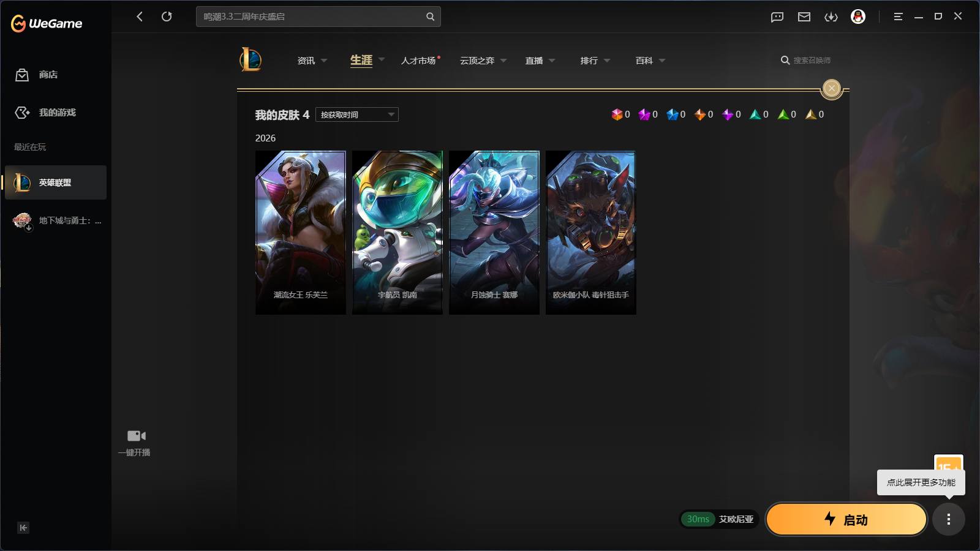Screen dimensions: 980x551
Task: Click the 点此展开更多功能 tooltip
Action: [921, 482]
